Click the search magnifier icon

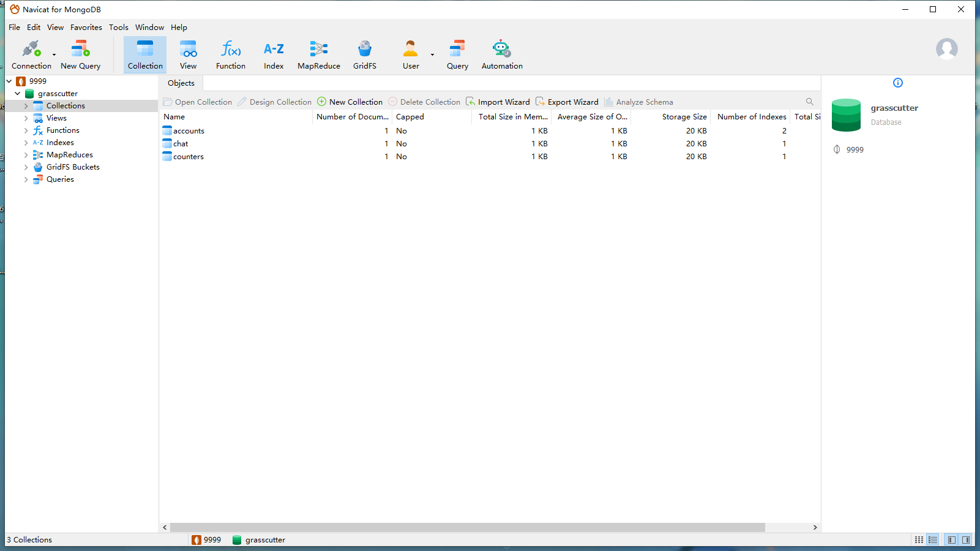click(809, 102)
